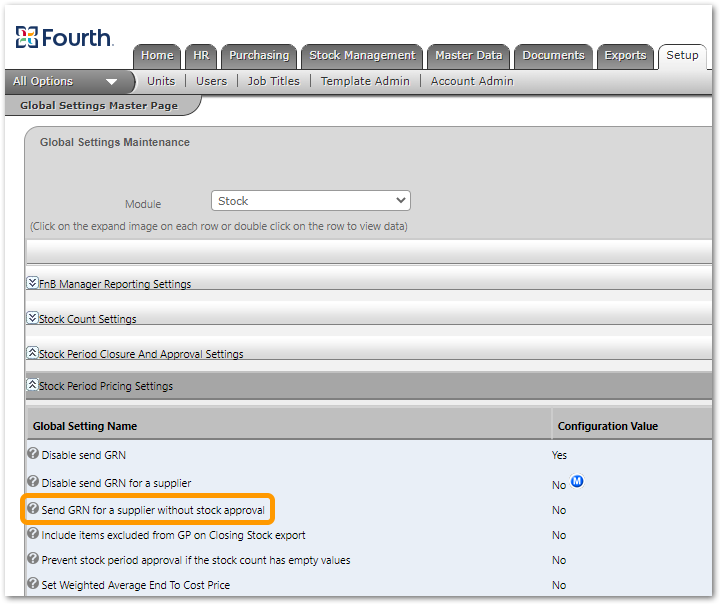Collapse Stock Period Closure And Approval Settings
Image resolution: width=721 pixels, height=605 pixels.
click(x=33, y=353)
